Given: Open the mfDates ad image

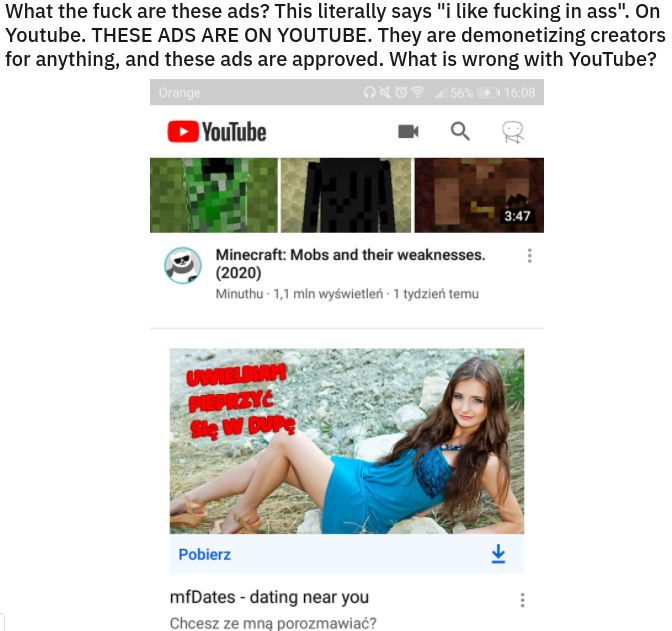Looking at the screenshot, I should (347, 441).
